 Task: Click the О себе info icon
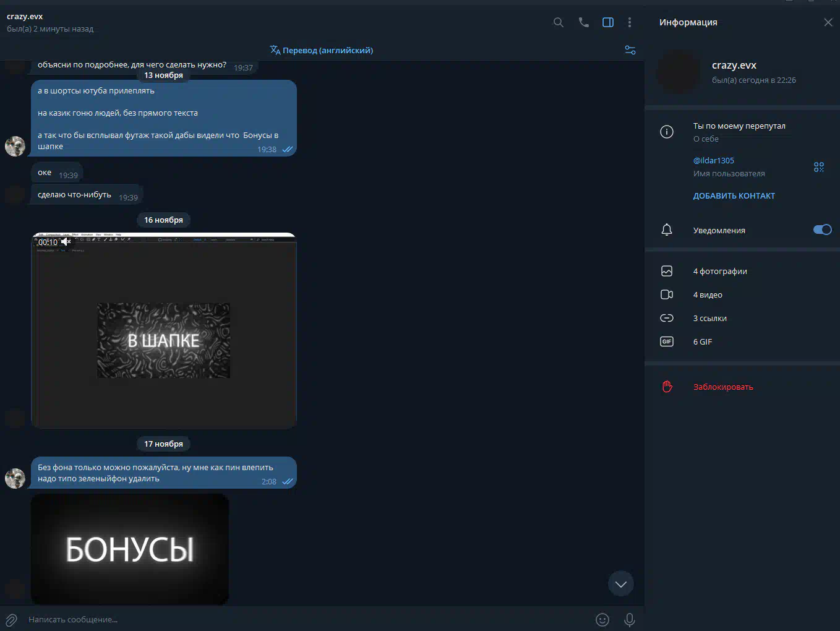[667, 132]
